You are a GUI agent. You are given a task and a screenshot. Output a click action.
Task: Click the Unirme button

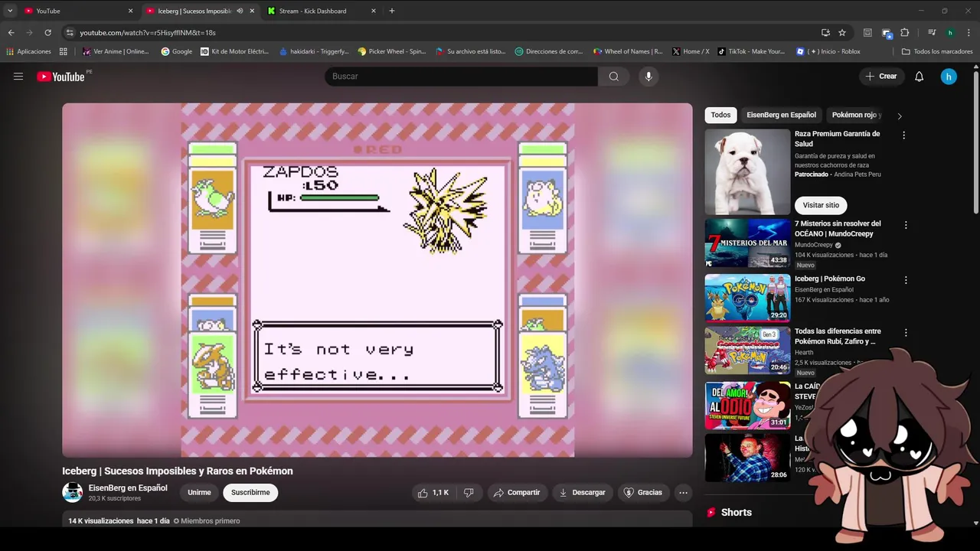[x=199, y=493]
